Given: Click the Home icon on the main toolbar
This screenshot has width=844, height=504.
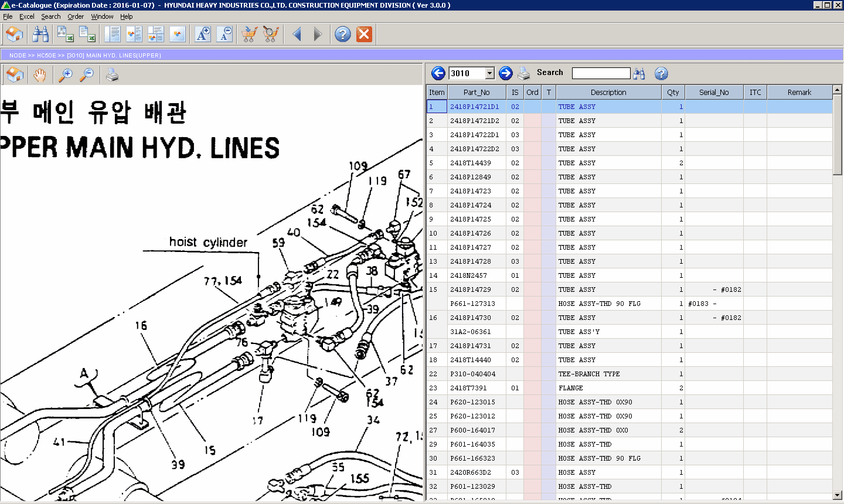Looking at the screenshot, I should 14,34.
